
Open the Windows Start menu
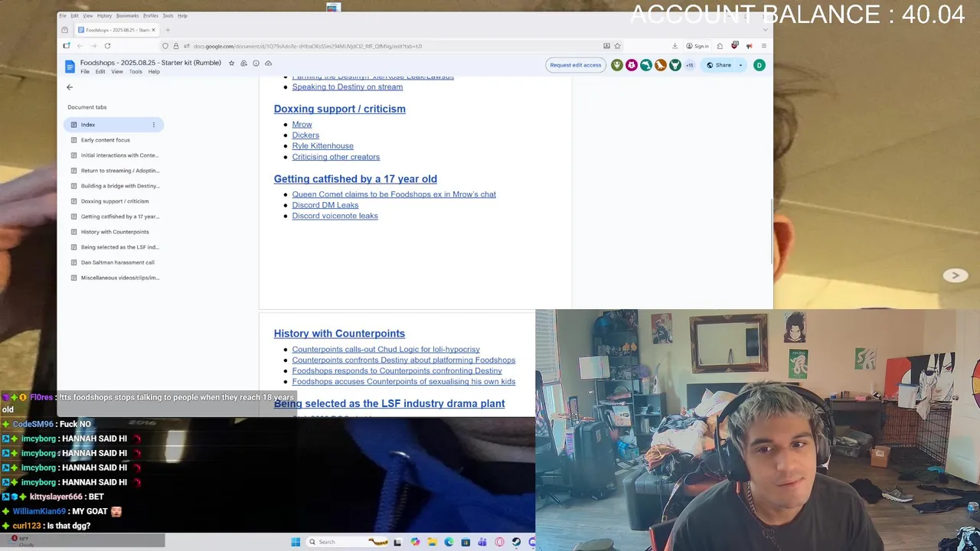point(296,542)
